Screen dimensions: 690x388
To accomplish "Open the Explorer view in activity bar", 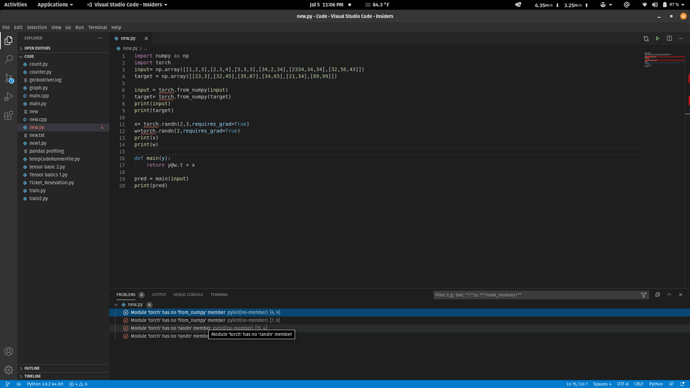I will coord(8,40).
